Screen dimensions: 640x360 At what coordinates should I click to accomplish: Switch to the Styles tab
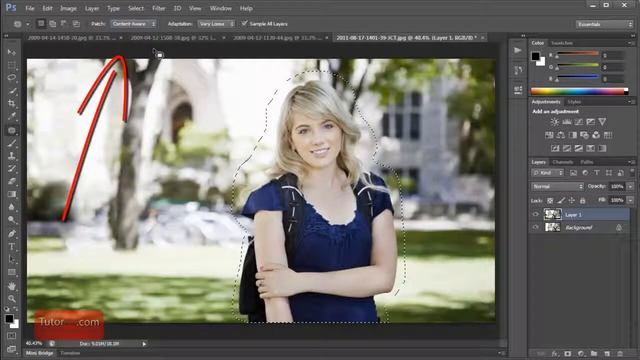574,102
